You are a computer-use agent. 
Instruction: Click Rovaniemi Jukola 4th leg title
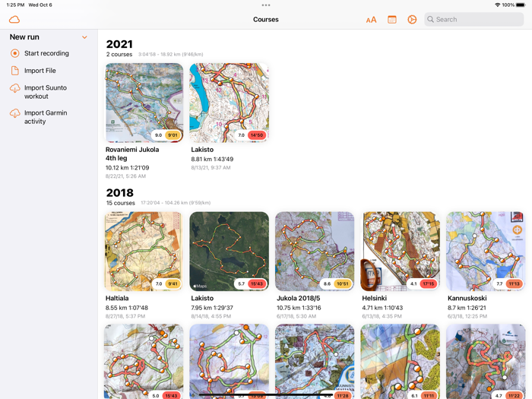pyautogui.click(x=132, y=154)
